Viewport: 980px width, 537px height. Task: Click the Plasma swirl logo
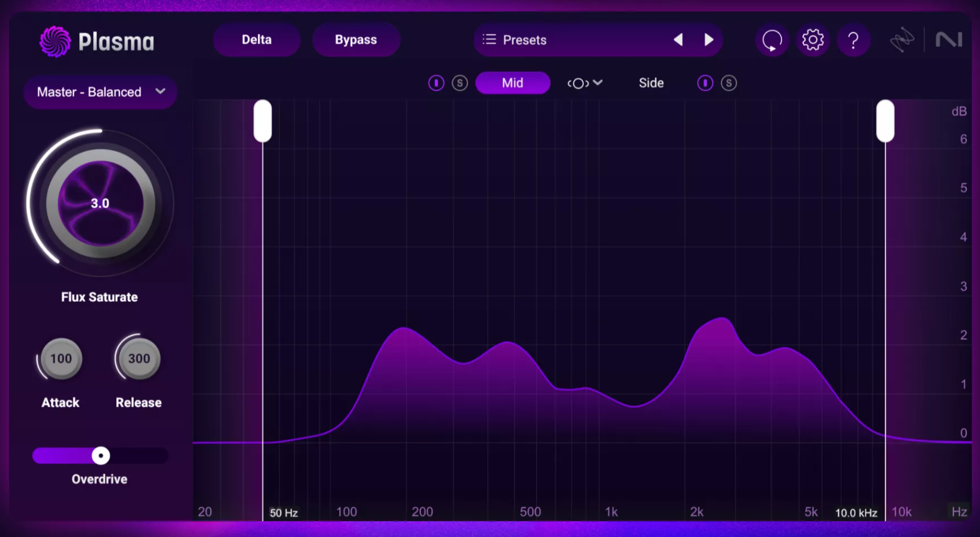click(x=55, y=41)
